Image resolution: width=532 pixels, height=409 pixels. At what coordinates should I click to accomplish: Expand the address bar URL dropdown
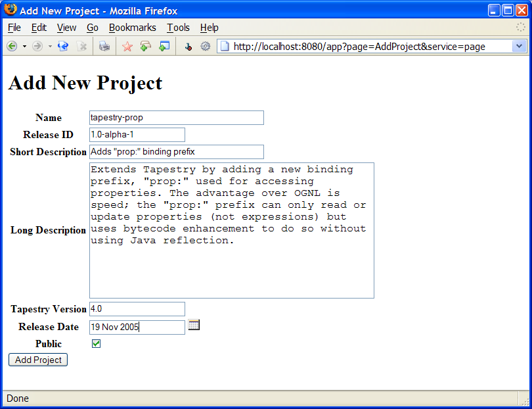point(519,46)
